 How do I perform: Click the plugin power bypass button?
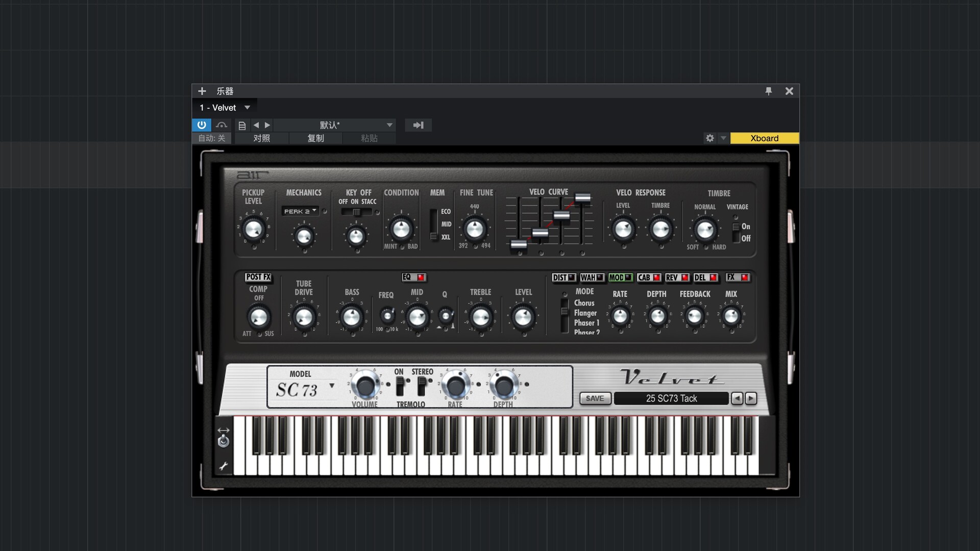tap(202, 125)
